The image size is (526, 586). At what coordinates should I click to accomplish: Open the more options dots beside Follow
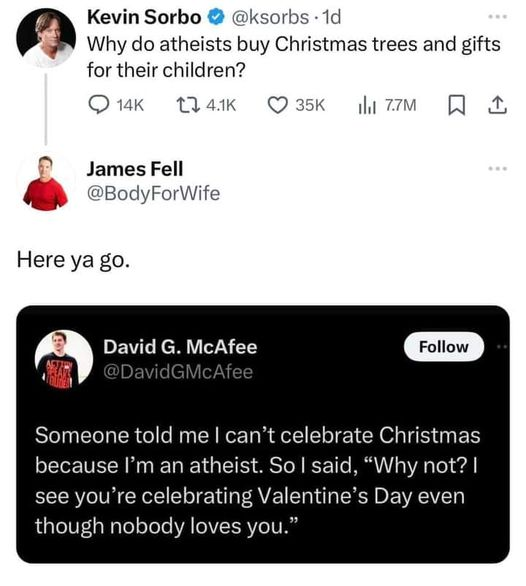[x=502, y=347]
